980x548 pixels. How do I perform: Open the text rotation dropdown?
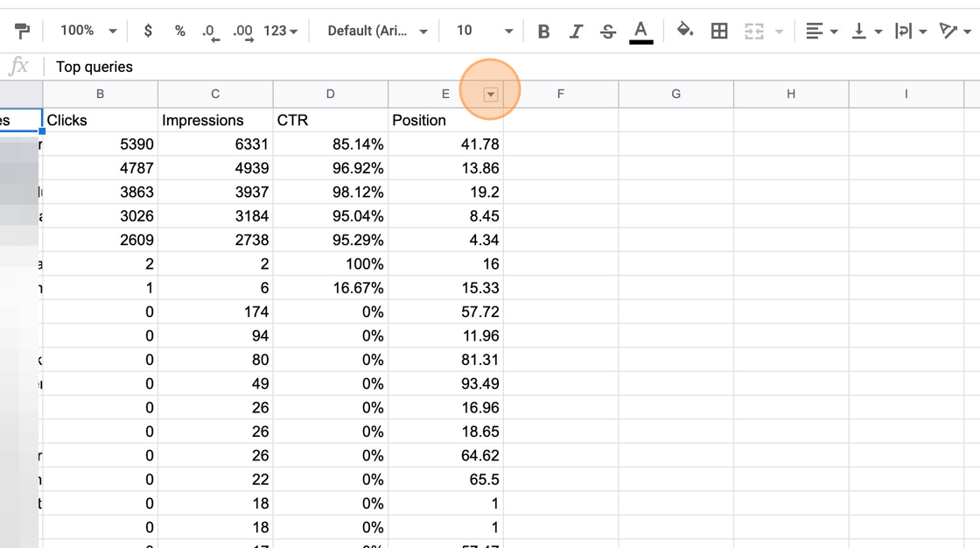(955, 31)
